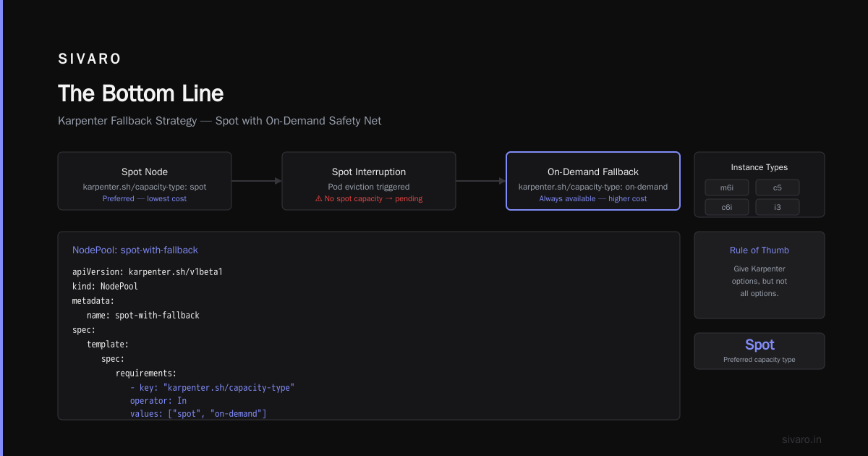
Task: Click the large 'Spot' stat value
Action: click(759, 345)
